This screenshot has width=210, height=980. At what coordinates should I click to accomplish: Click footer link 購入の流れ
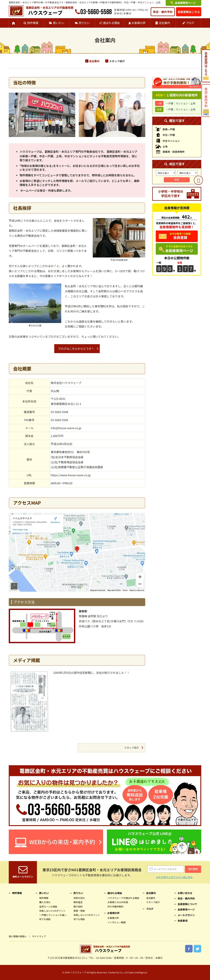(45, 902)
